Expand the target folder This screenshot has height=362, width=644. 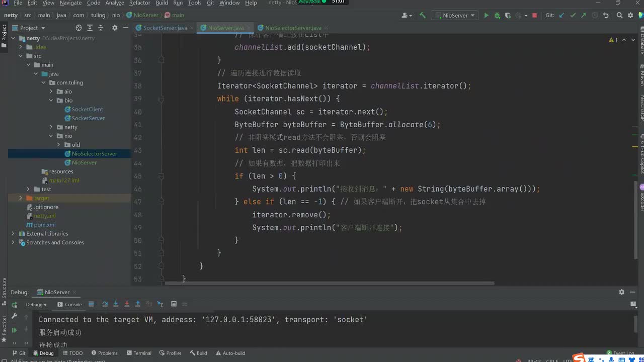[21, 198]
